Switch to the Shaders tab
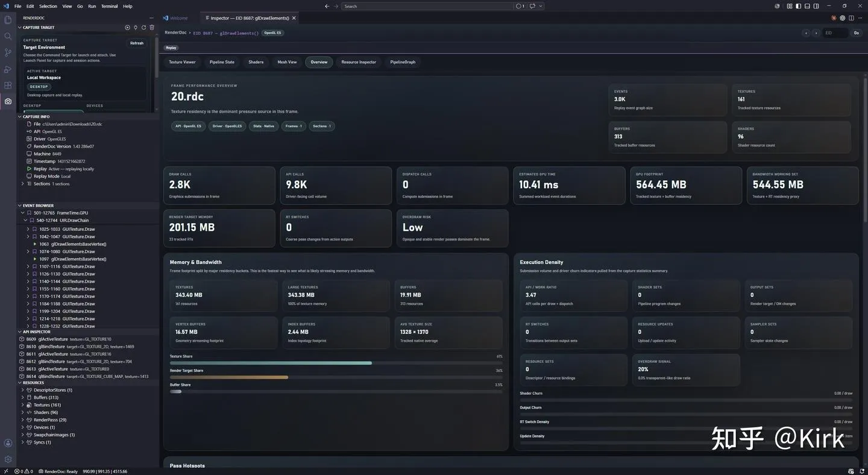The image size is (868, 475). [256, 62]
